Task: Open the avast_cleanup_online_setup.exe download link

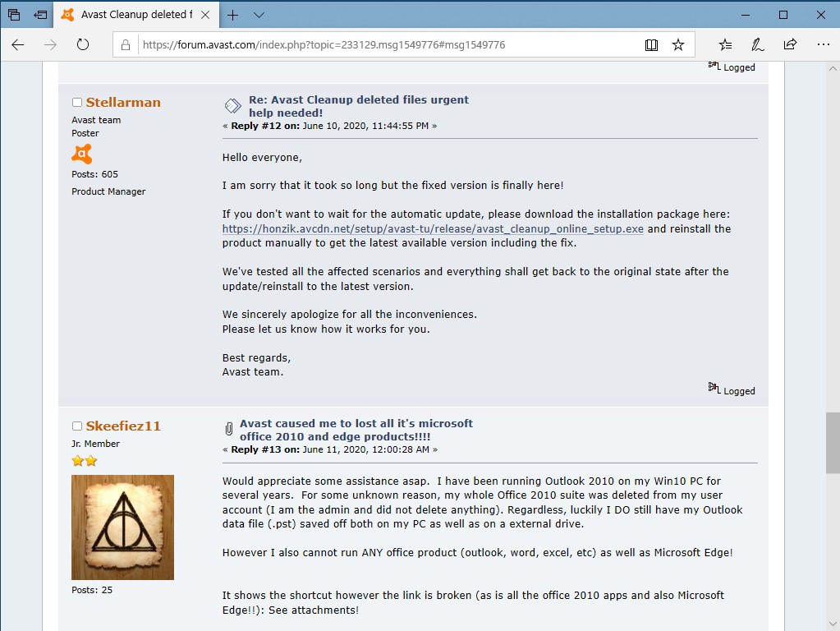Action: click(433, 229)
